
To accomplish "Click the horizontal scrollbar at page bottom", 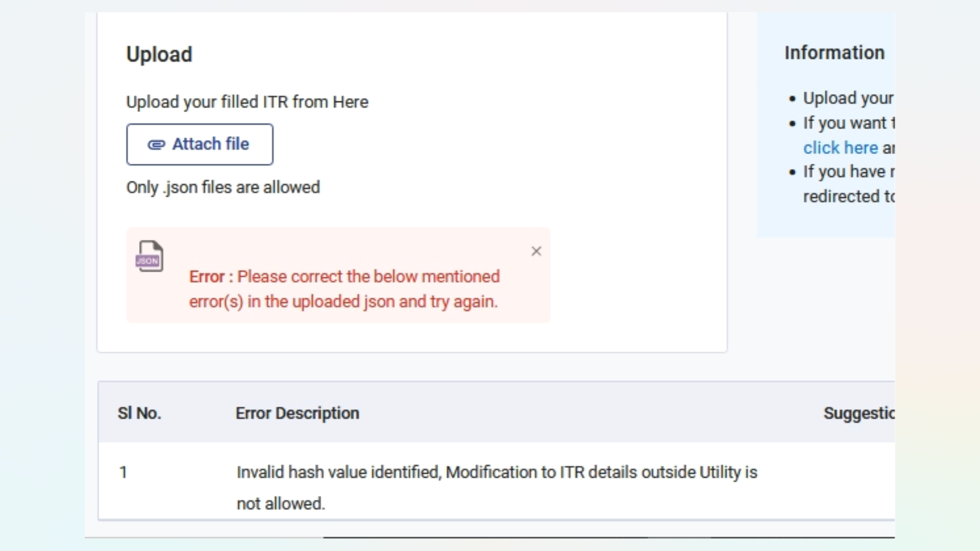I will click(x=608, y=537).
